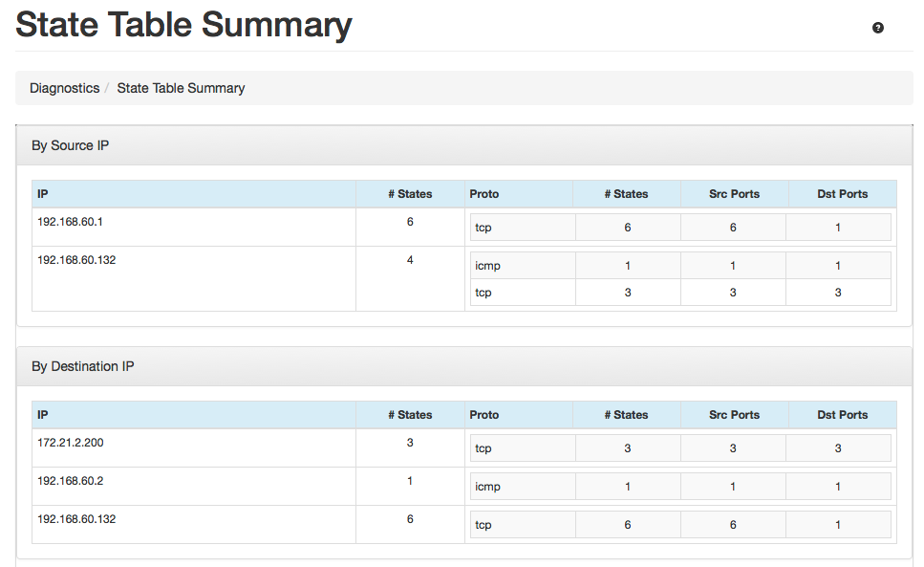Select source IP 192.168.60.1 row

coord(70,221)
